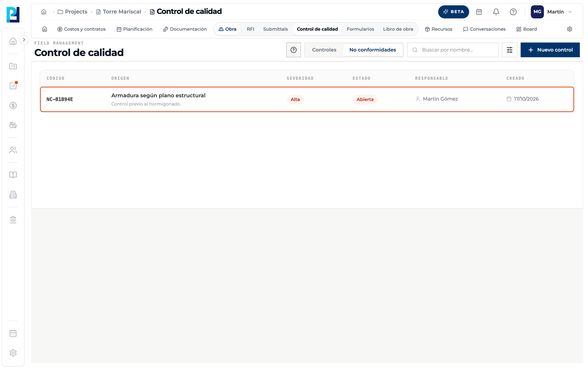
Task: Open the calendar icon in top header
Action: coord(479,12)
